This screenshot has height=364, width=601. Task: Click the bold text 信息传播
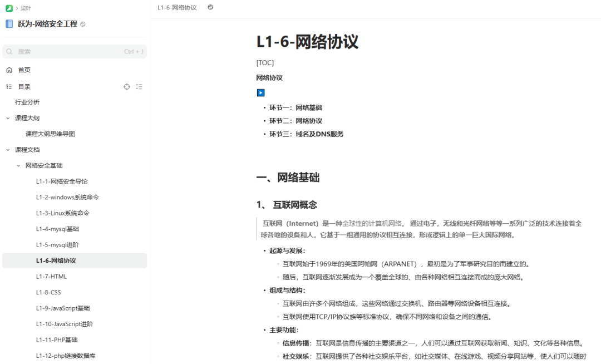coord(295,343)
